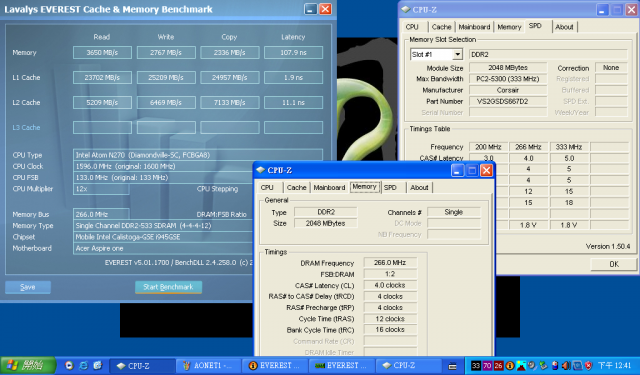This screenshot has height=375, width=640.
Task: Click the Memory Latency value 107.9 ns
Action: coord(293,53)
